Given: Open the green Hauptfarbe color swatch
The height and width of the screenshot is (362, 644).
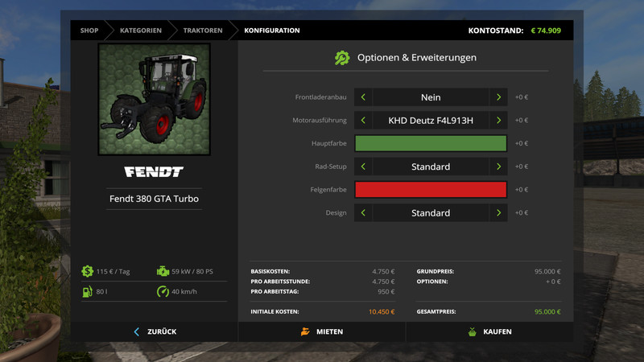Looking at the screenshot, I should point(431,143).
